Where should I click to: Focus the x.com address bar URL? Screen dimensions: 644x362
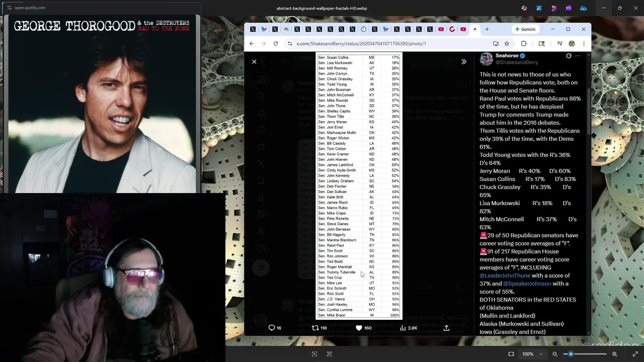[361, 44]
